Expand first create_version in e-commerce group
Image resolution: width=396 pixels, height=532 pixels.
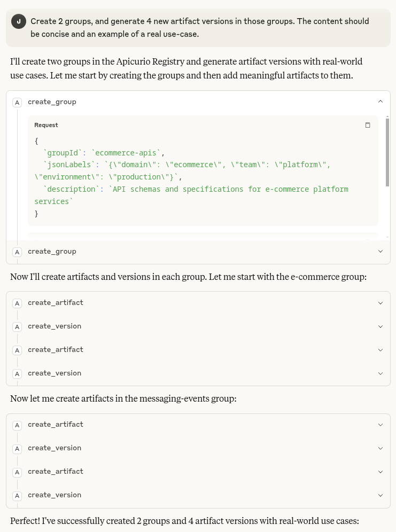coord(381,326)
